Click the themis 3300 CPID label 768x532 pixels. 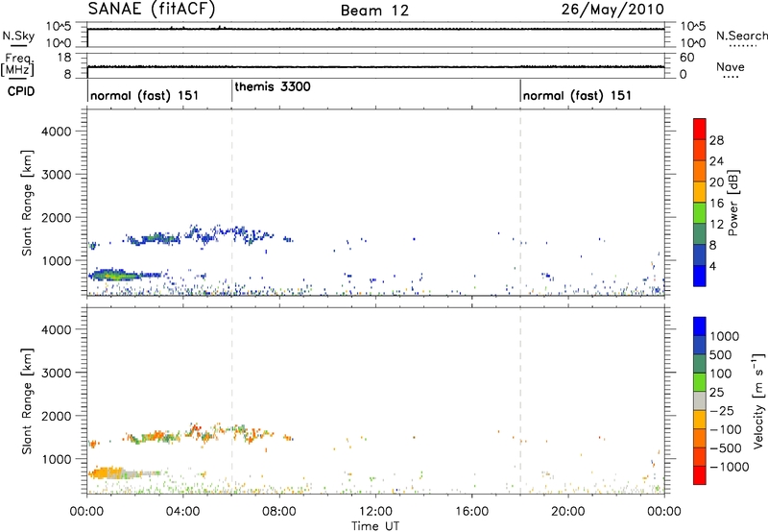(273, 86)
